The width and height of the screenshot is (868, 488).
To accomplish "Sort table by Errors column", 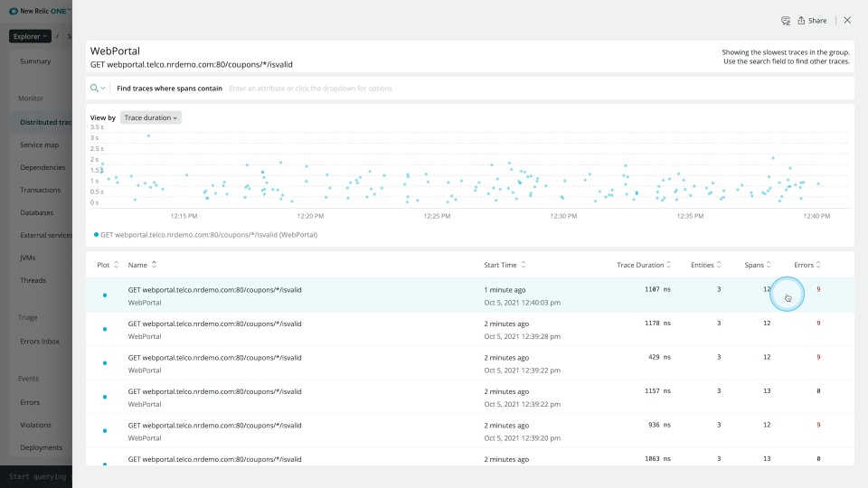I will coord(807,265).
